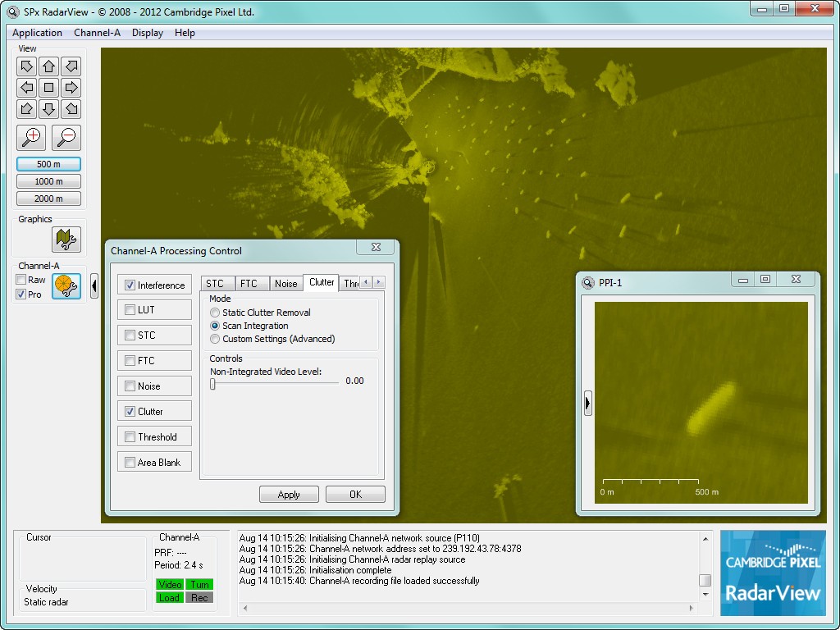Set range to 1000 m
The width and height of the screenshot is (840, 630).
point(48,181)
